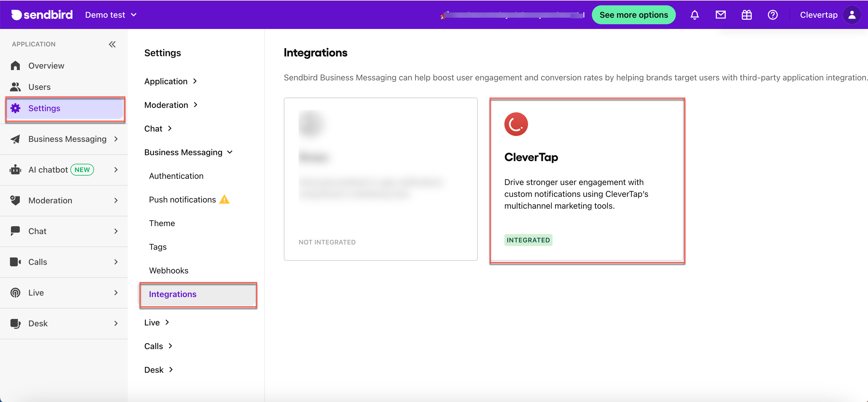Click the Users people icon
This screenshot has width=868, height=402.
point(15,87)
